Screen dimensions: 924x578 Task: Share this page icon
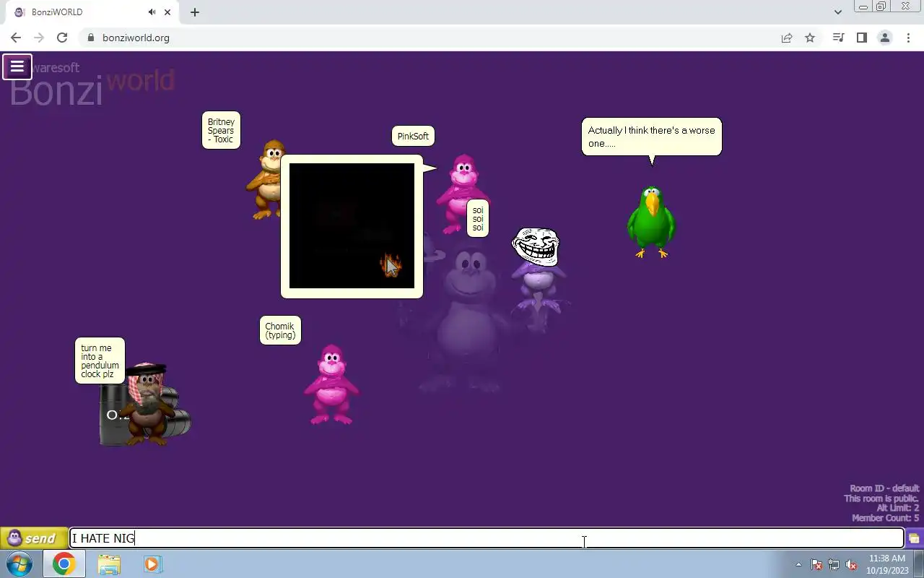(x=787, y=38)
